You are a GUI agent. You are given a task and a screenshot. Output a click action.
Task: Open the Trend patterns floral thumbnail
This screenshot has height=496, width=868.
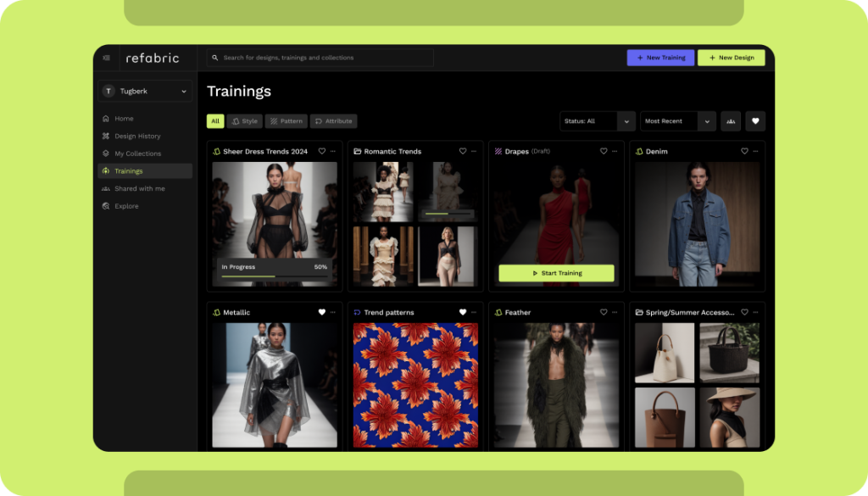(415, 385)
